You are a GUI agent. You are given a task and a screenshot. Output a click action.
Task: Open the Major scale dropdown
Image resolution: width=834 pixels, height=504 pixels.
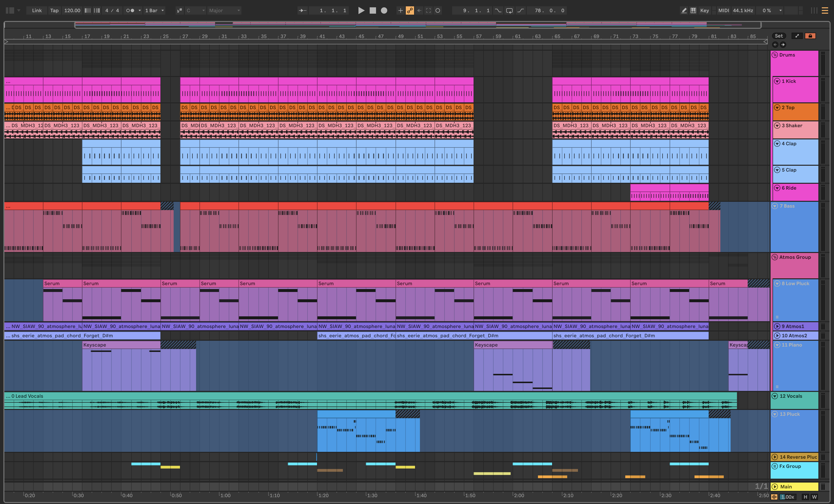[224, 10]
